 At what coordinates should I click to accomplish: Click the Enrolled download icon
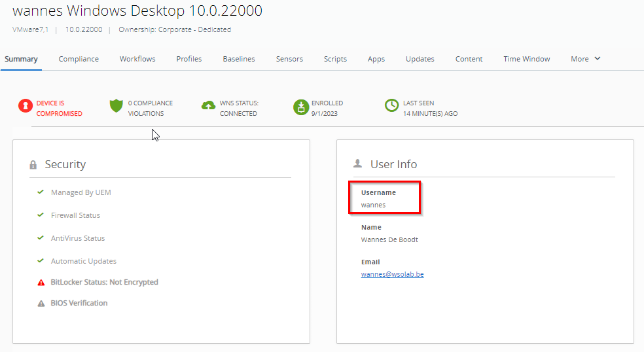pos(300,106)
